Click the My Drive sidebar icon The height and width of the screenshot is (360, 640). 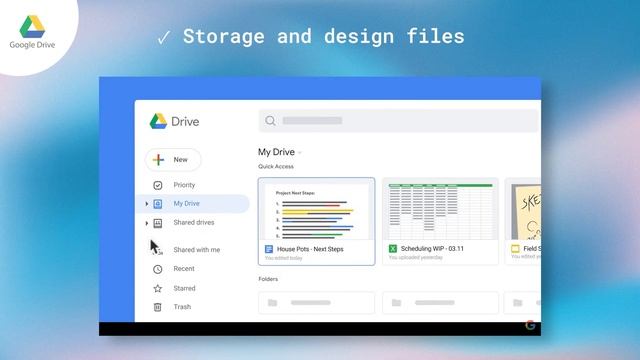click(158, 204)
